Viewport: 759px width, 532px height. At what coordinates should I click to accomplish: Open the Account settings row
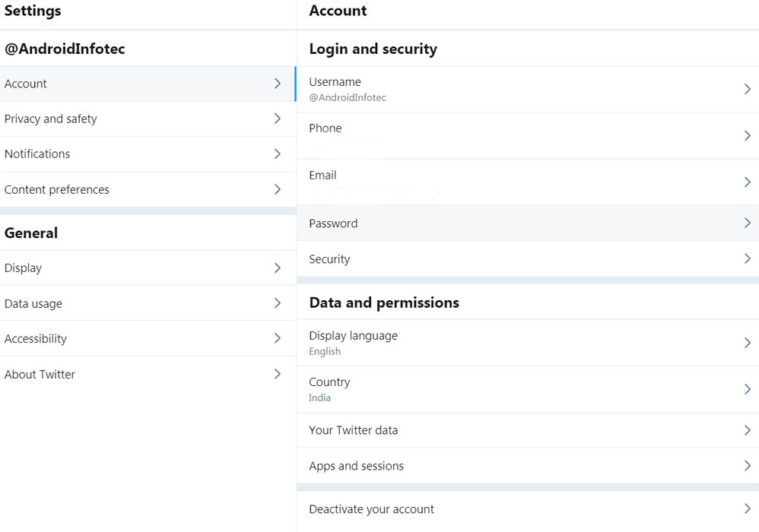pos(148,84)
